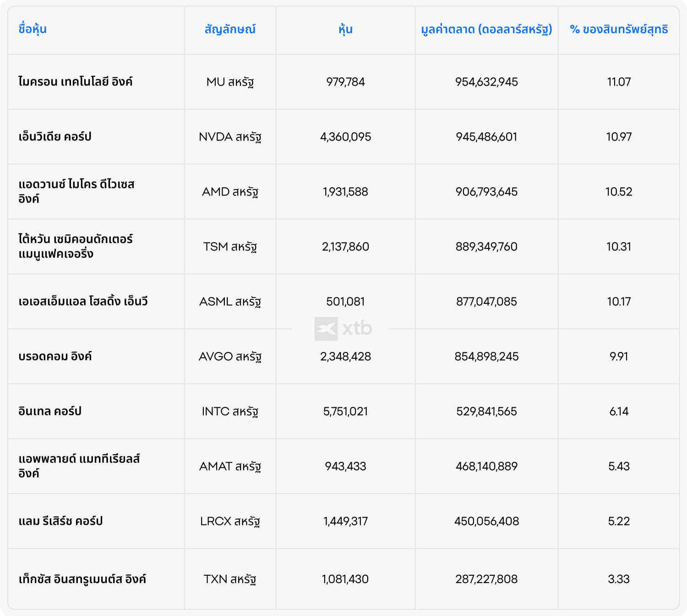Select the stock name 'เอเอสเอ็มแอล โฮลดิ้ง เอ็นวี'

83,301
